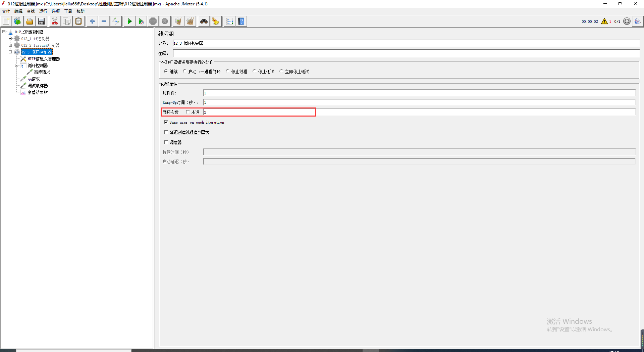This screenshot has height=352, width=644.
Task: Open the 运行 menu
Action: click(x=43, y=11)
